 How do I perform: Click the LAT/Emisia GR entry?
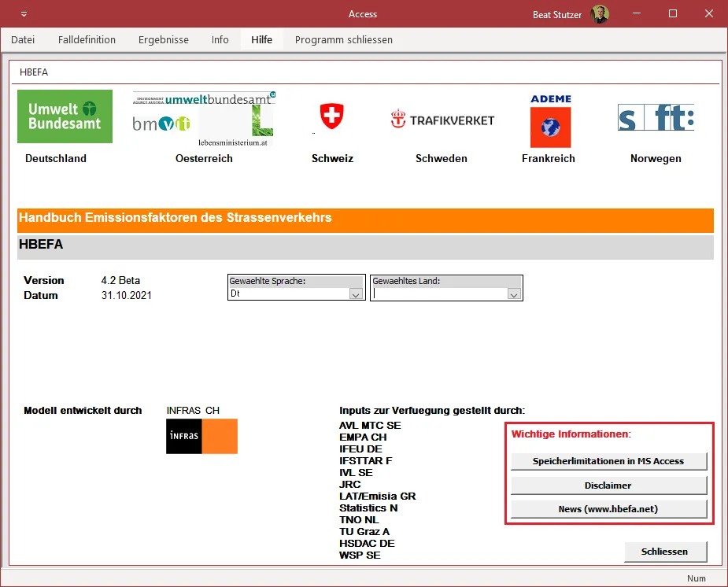coord(378,496)
